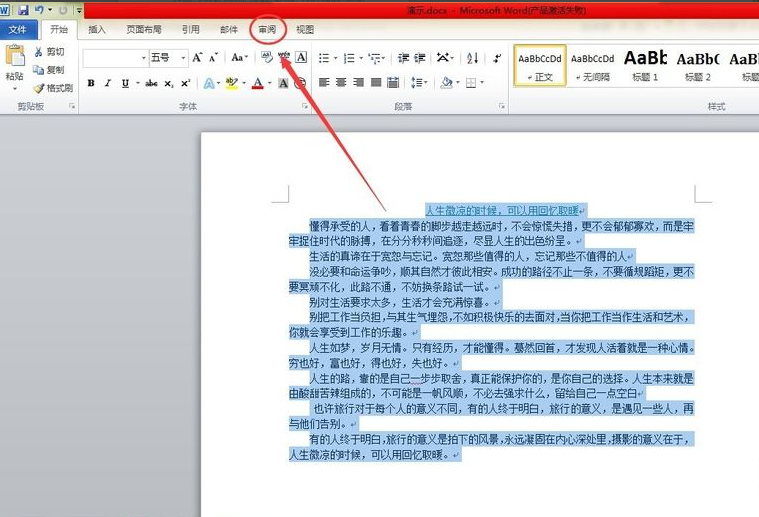Open the 文件 (File) tab
The image size is (759, 517).
pos(17,30)
